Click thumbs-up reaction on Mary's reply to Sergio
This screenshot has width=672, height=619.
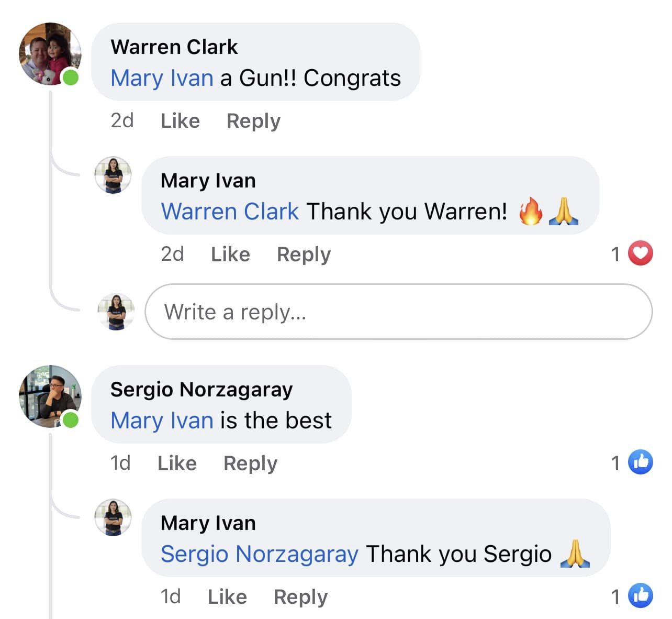640,595
